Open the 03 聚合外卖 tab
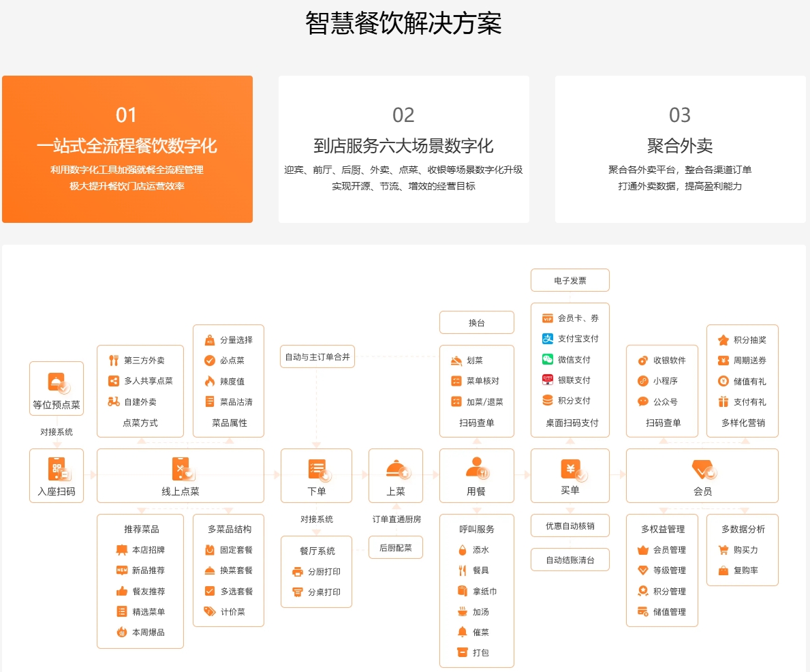 coord(680,149)
